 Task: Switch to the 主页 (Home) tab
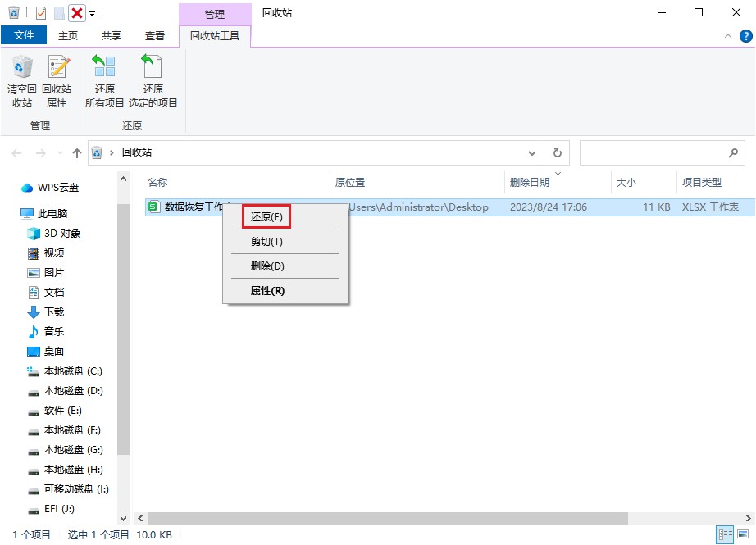(x=67, y=36)
